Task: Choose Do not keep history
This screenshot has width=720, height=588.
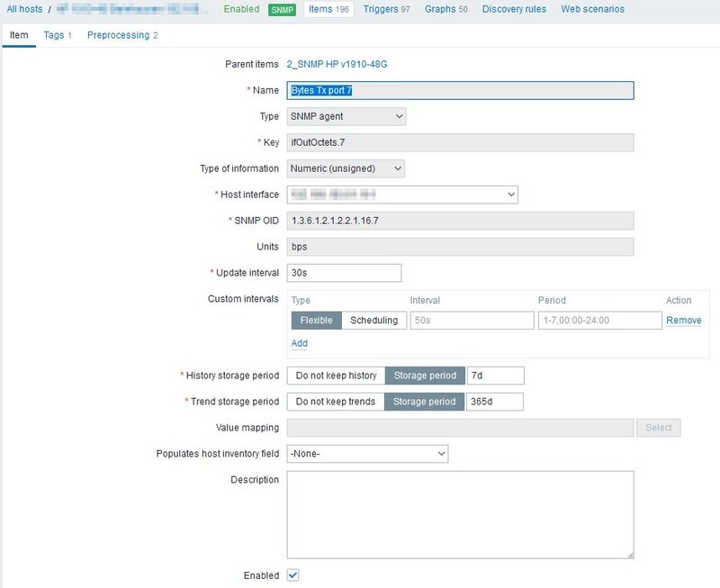Action: (336, 375)
